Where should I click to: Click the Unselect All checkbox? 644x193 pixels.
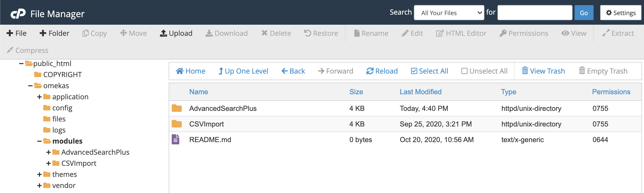tap(464, 71)
